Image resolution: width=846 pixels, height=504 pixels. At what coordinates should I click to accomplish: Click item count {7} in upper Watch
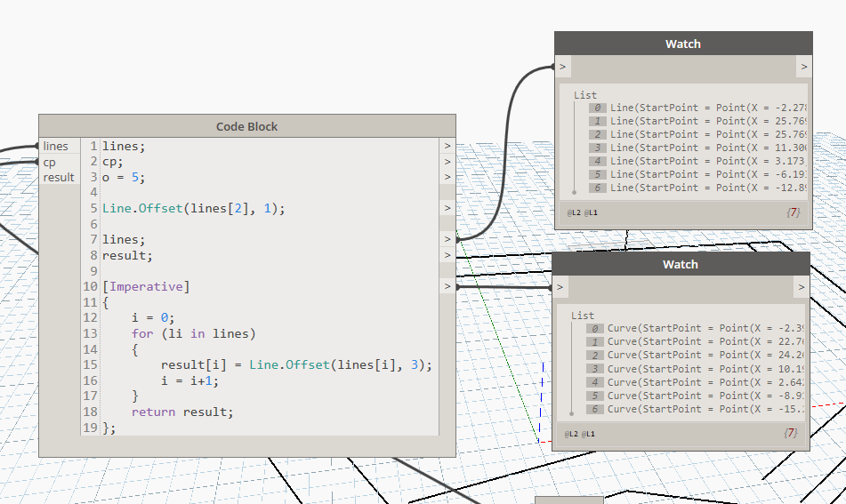click(794, 212)
